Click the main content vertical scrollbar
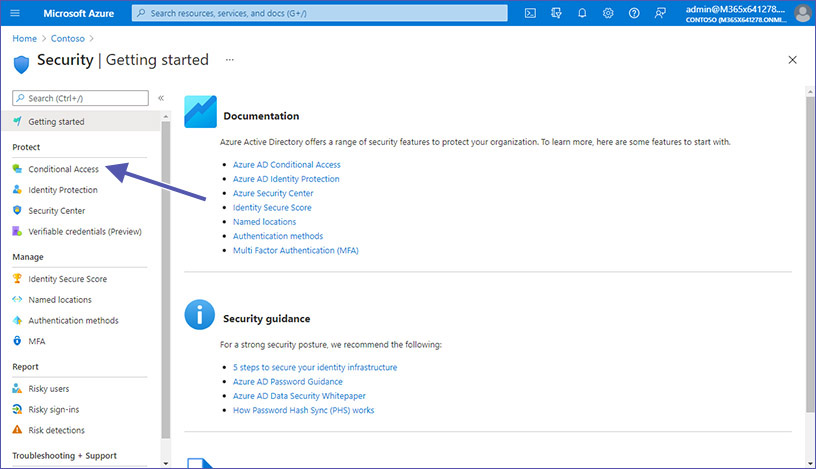The width and height of the screenshot is (816, 469). [810, 255]
